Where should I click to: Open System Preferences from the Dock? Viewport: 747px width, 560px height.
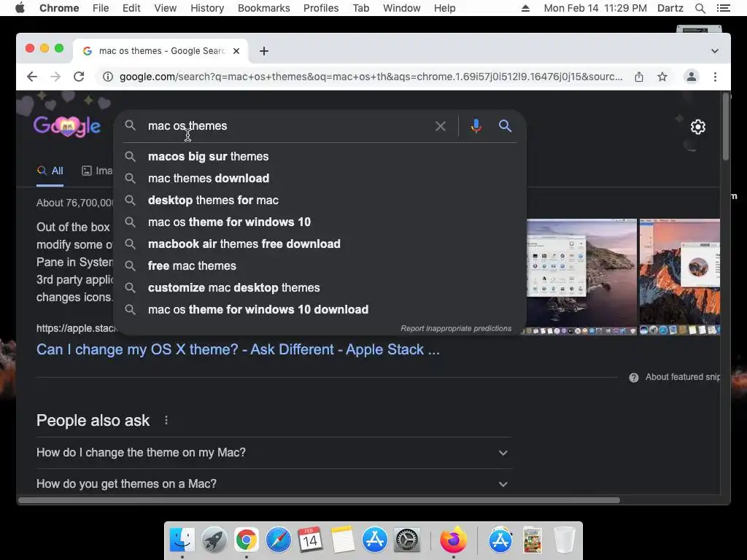(407, 540)
